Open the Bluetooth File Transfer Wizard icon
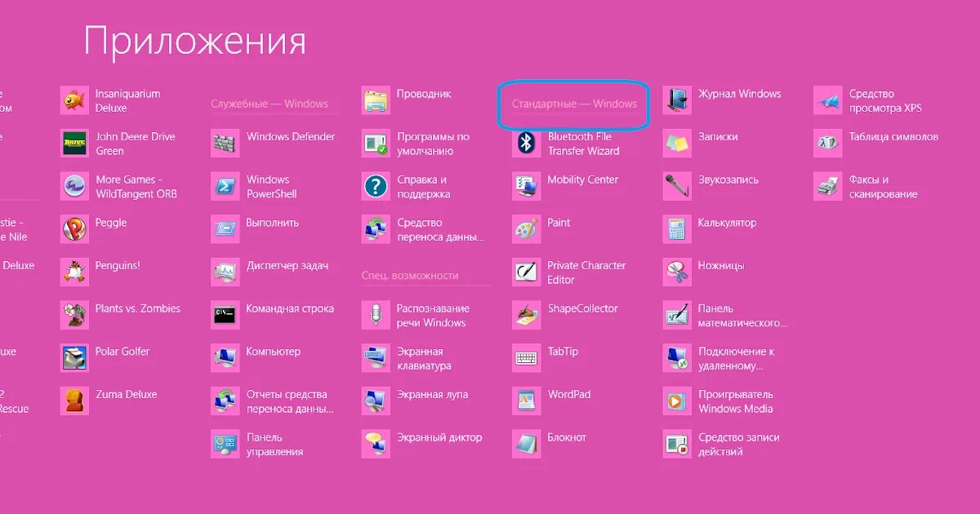Image resolution: width=980 pixels, height=514 pixels. (527, 144)
